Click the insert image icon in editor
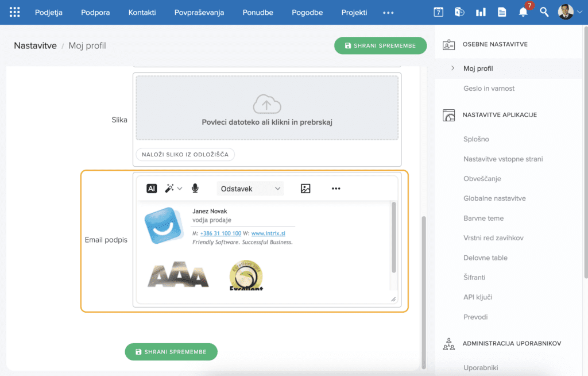The height and width of the screenshot is (376, 588). 305,188
